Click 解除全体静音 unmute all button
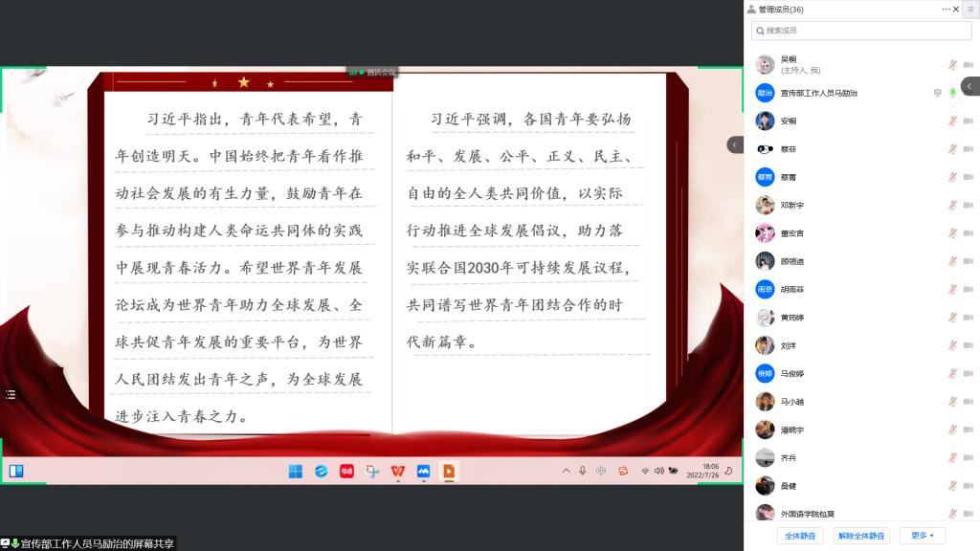 pyautogui.click(x=861, y=536)
